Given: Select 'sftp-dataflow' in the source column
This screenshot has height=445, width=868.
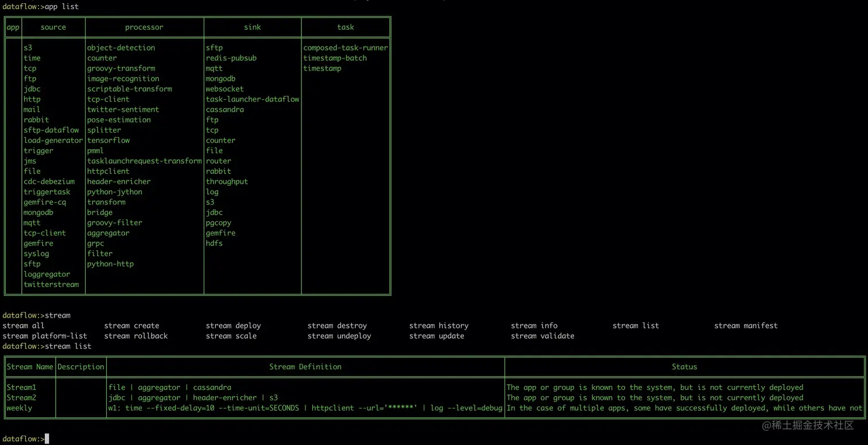Looking at the screenshot, I should pyautogui.click(x=52, y=130).
